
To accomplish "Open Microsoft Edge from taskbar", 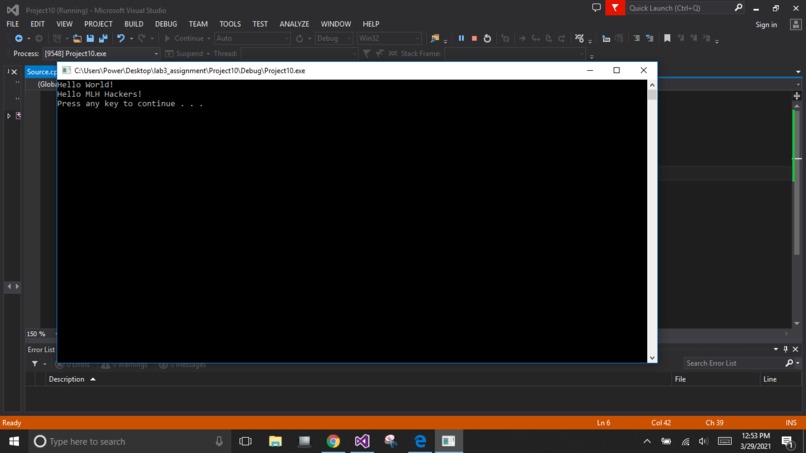I will (420, 441).
